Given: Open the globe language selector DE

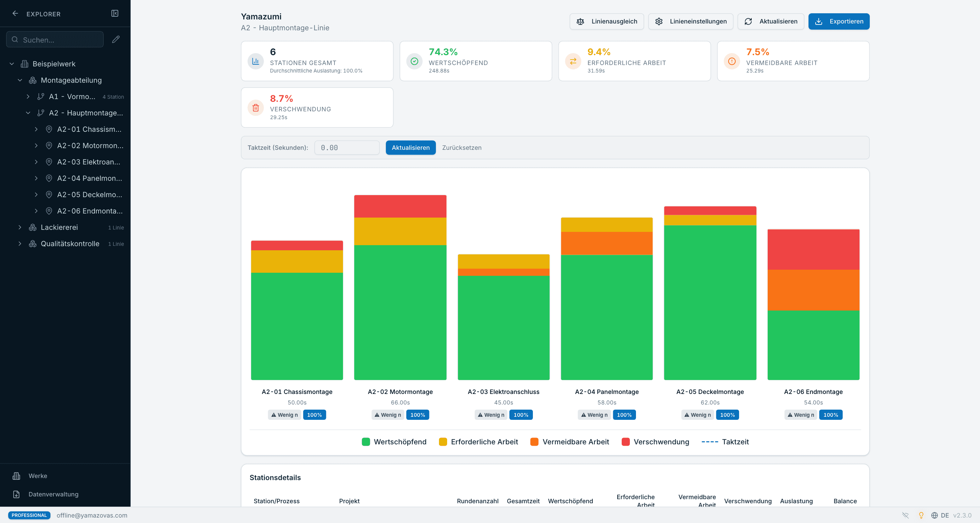Looking at the screenshot, I should point(939,515).
